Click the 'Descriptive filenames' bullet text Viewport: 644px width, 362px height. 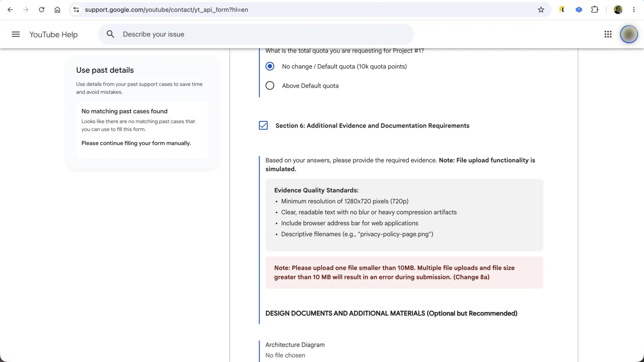point(357,234)
